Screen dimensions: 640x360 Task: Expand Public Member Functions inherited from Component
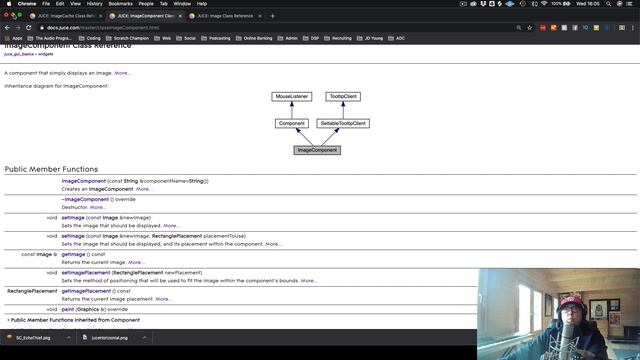click(74, 320)
